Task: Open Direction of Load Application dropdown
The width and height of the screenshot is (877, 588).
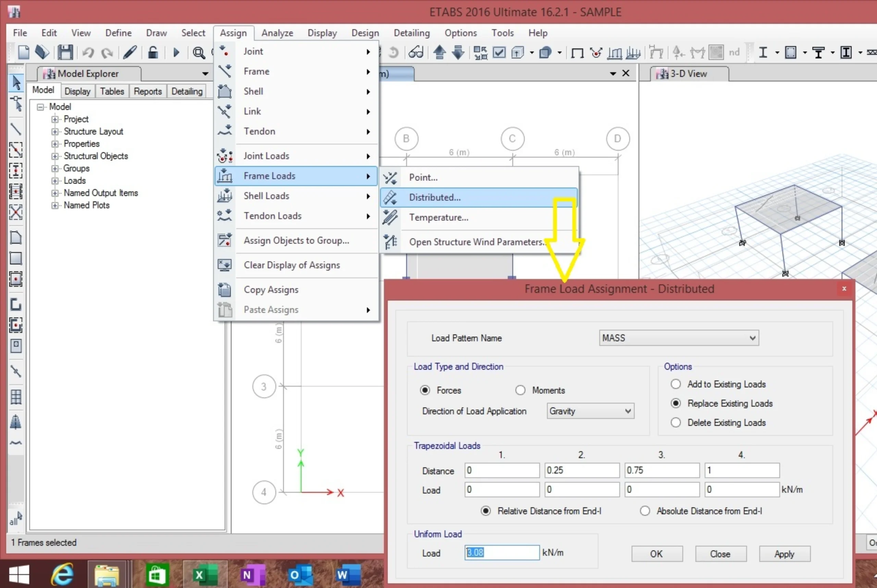Action: click(590, 411)
